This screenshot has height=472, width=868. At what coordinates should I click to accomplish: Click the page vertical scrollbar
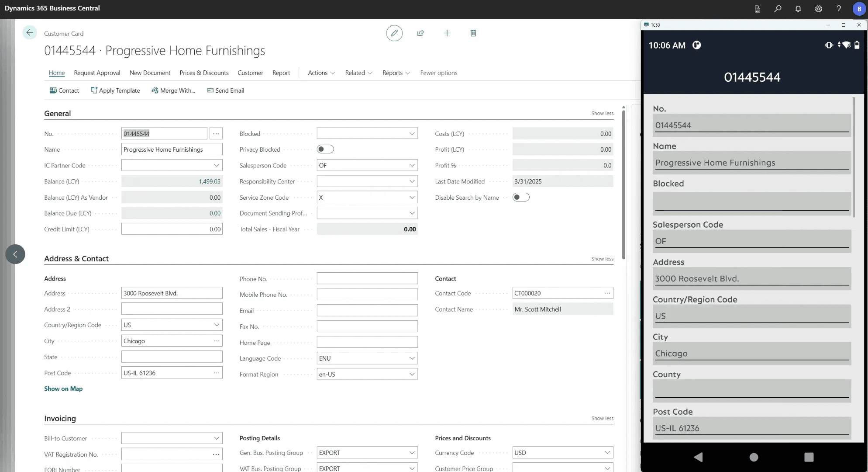[x=623, y=184]
